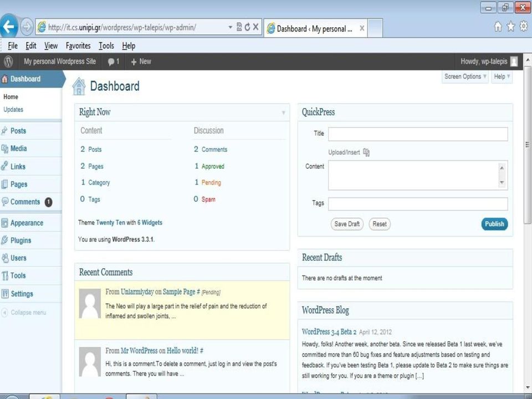The width and height of the screenshot is (532, 399).
Task: Open WordPress 3.4 Beta 2 blog link
Action: pos(329,332)
